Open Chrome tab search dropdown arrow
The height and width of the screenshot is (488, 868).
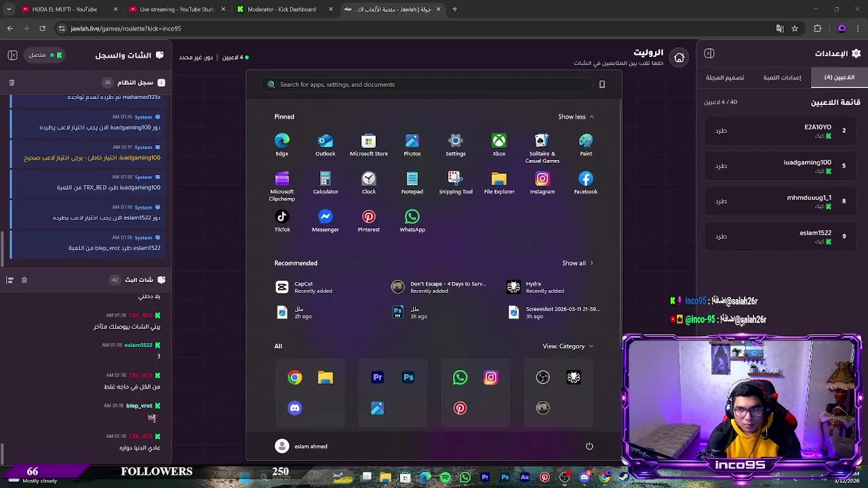[x=9, y=9]
